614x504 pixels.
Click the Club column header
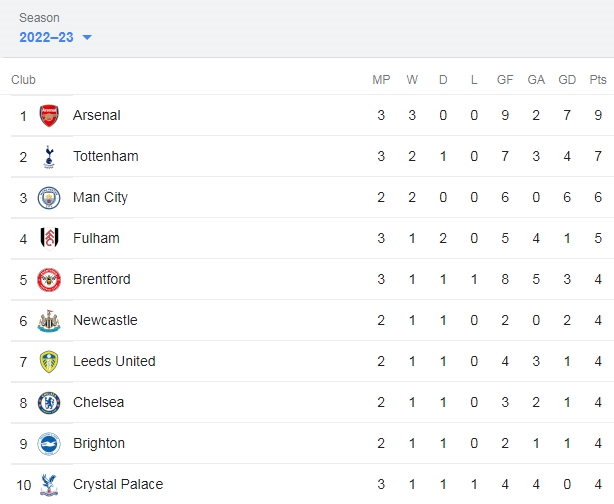(x=23, y=79)
